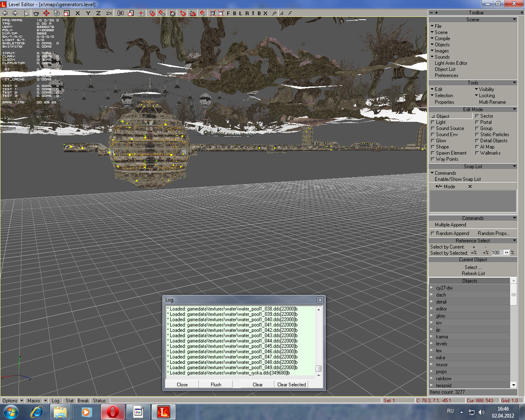The width and height of the screenshot is (525, 420).
Task: Set viewport to Front view (F)
Action: tap(228, 13)
